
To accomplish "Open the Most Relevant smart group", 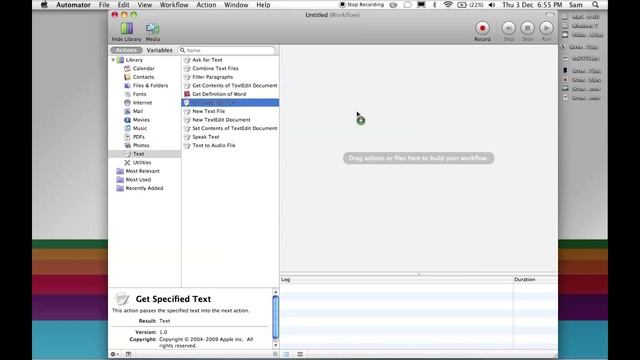I will pos(142,171).
